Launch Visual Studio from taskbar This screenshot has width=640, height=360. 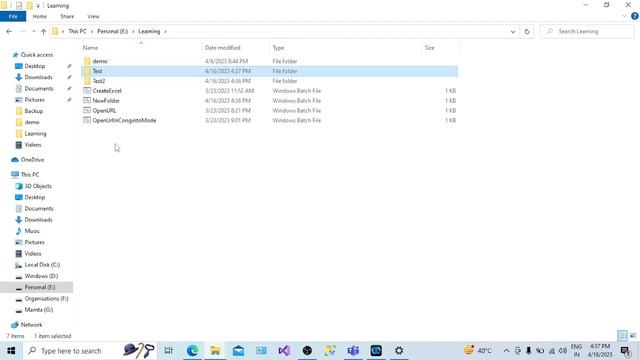(x=284, y=351)
